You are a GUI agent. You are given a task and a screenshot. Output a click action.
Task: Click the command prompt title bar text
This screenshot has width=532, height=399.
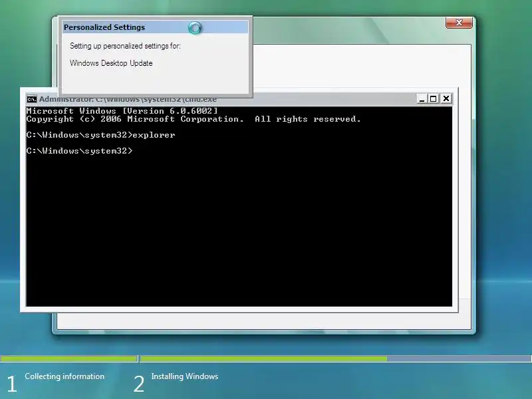pyautogui.click(x=128, y=99)
